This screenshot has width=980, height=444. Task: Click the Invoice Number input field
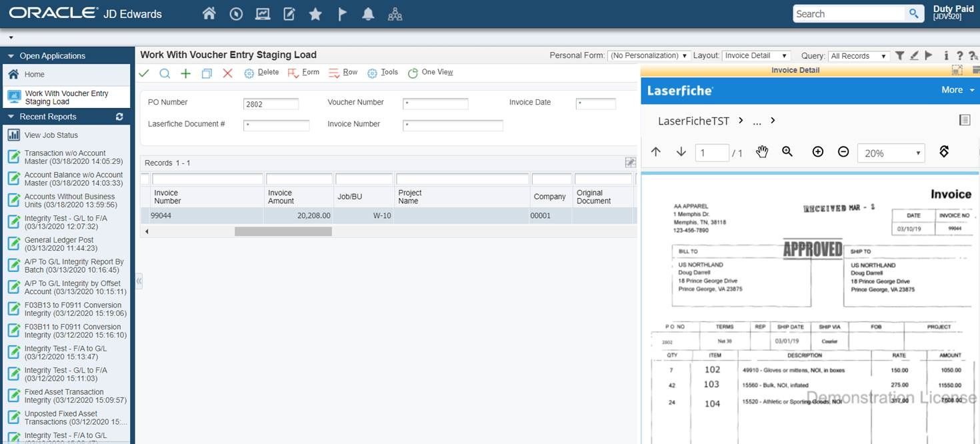tap(453, 125)
